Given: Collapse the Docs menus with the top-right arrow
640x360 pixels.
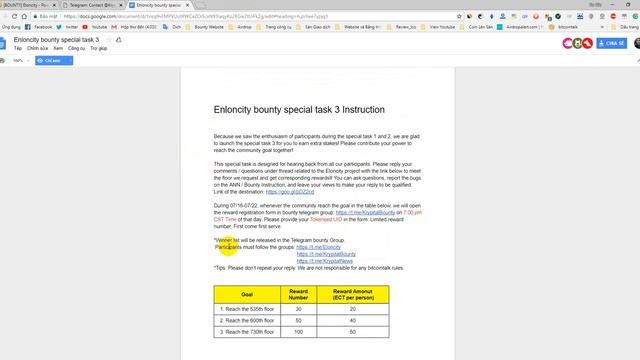Looking at the screenshot, I should [638, 61].
